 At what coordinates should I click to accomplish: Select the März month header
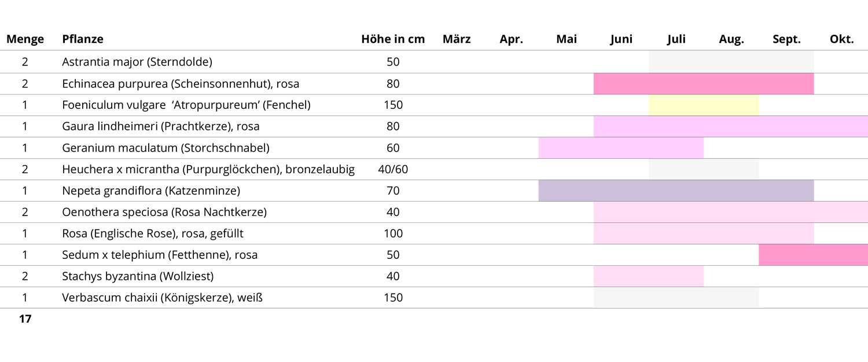tap(457, 39)
